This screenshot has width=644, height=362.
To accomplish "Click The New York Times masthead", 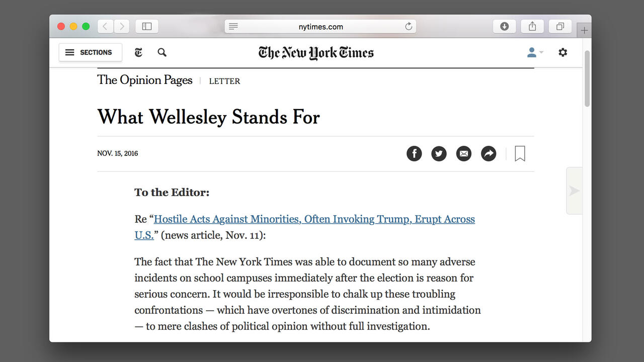I will [315, 52].
